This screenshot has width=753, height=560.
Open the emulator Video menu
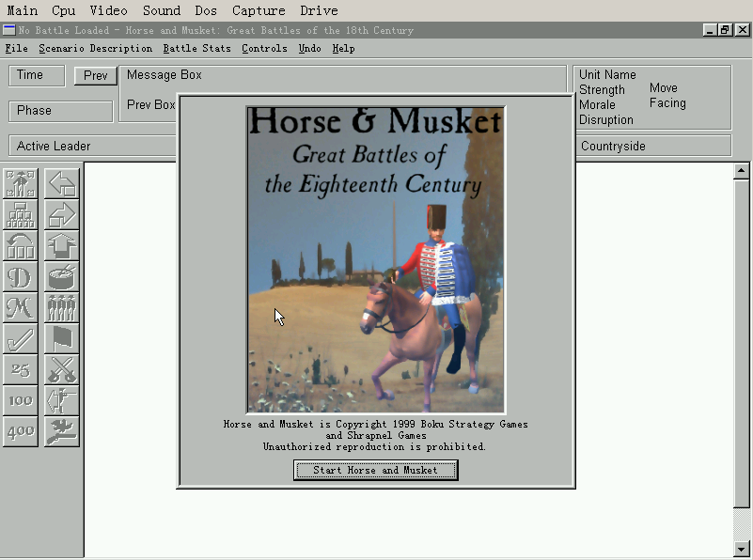(108, 10)
